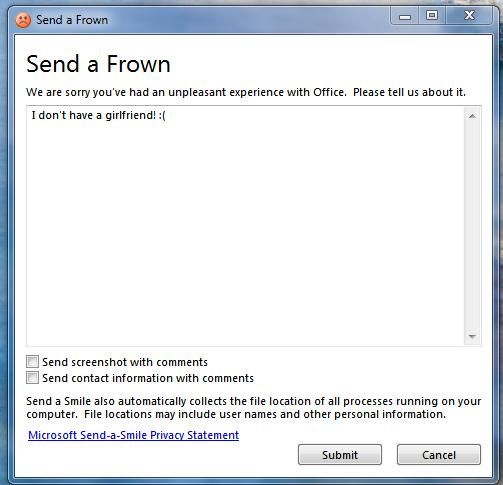Click the red frown face title bar icon

point(23,20)
